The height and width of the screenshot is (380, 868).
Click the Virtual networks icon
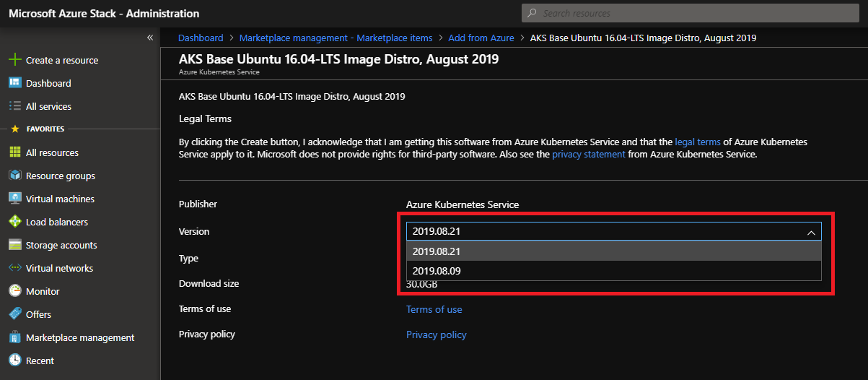(x=14, y=268)
